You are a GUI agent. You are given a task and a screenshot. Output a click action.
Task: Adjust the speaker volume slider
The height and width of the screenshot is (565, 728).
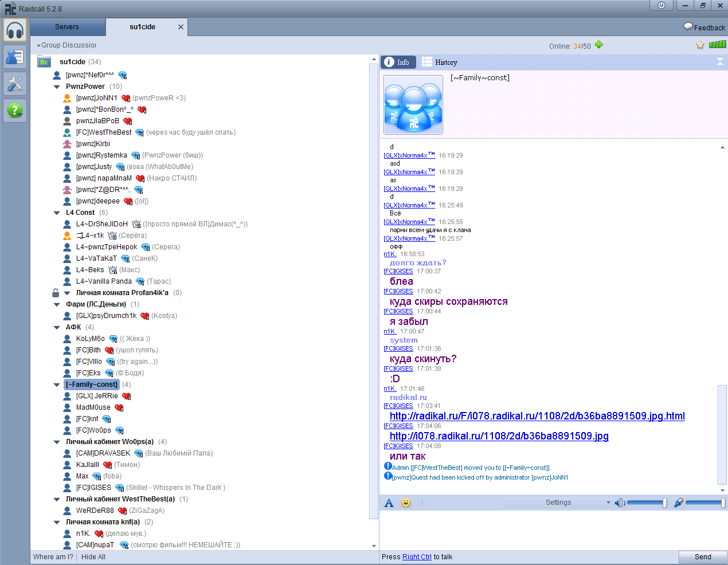tap(647, 503)
